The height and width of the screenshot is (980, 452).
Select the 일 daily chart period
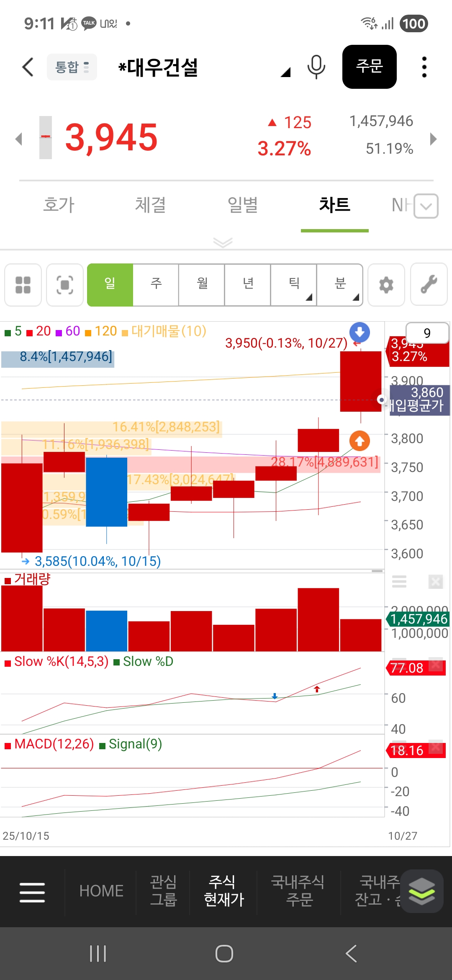(110, 285)
